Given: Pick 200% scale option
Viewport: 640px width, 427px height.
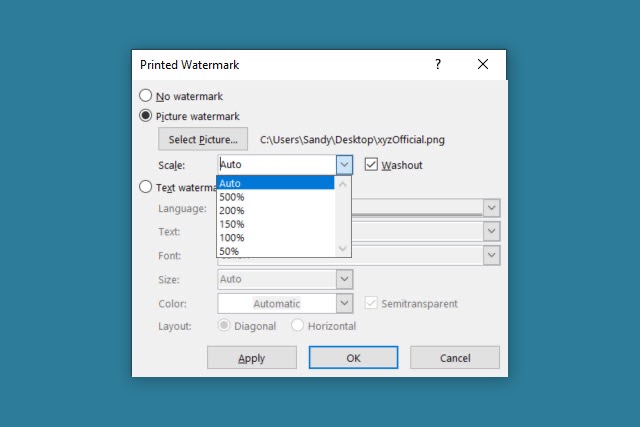Looking at the screenshot, I should 275,210.
